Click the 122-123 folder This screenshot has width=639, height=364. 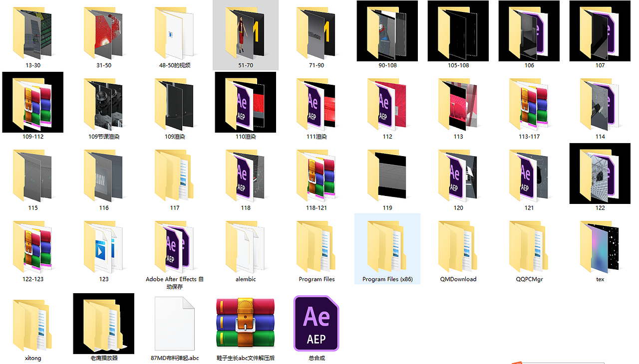33,247
